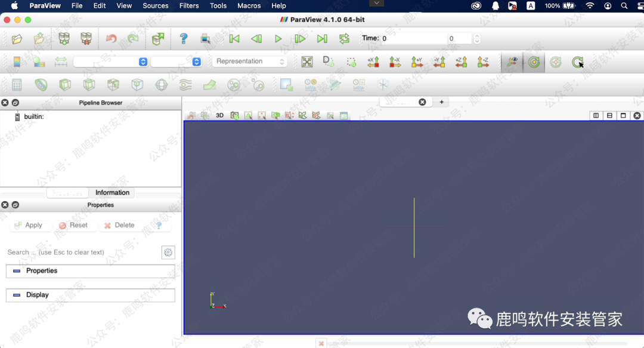Toggle orientation axes visibility
The image size is (644, 348).
pos(512,62)
